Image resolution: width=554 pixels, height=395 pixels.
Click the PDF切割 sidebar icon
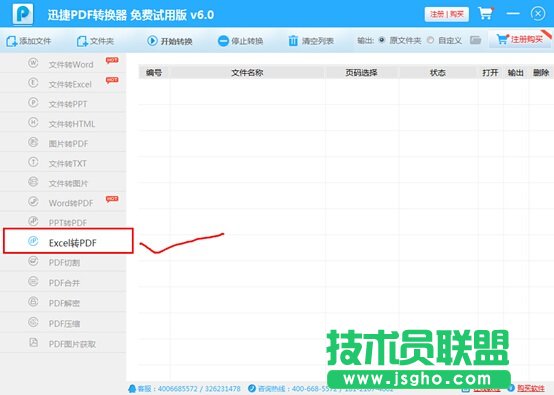click(x=33, y=261)
